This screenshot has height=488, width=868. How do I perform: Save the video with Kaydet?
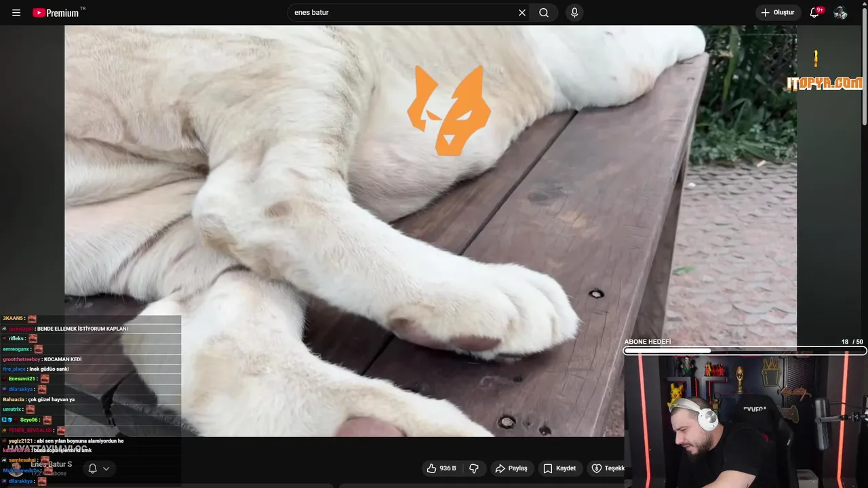(560, 468)
